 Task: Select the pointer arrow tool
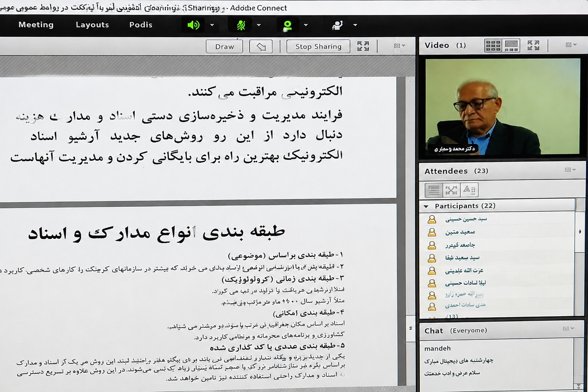click(x=261, y=46)
